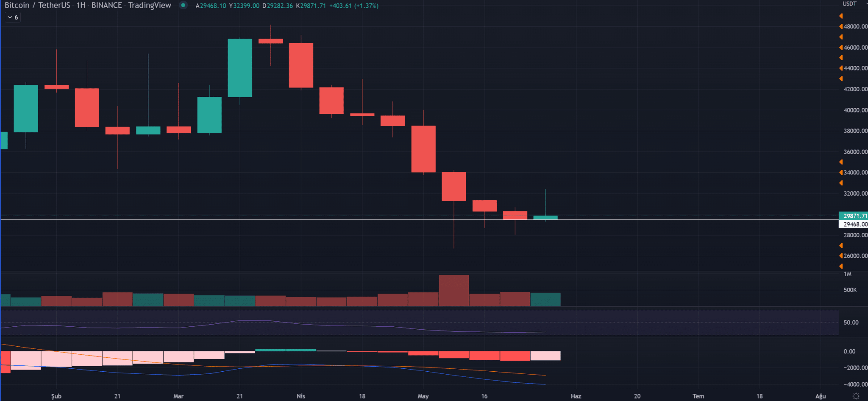Open chart settings gear in bottom-right corner
Screen dimensions: 868x401
(x=856, y=396)
